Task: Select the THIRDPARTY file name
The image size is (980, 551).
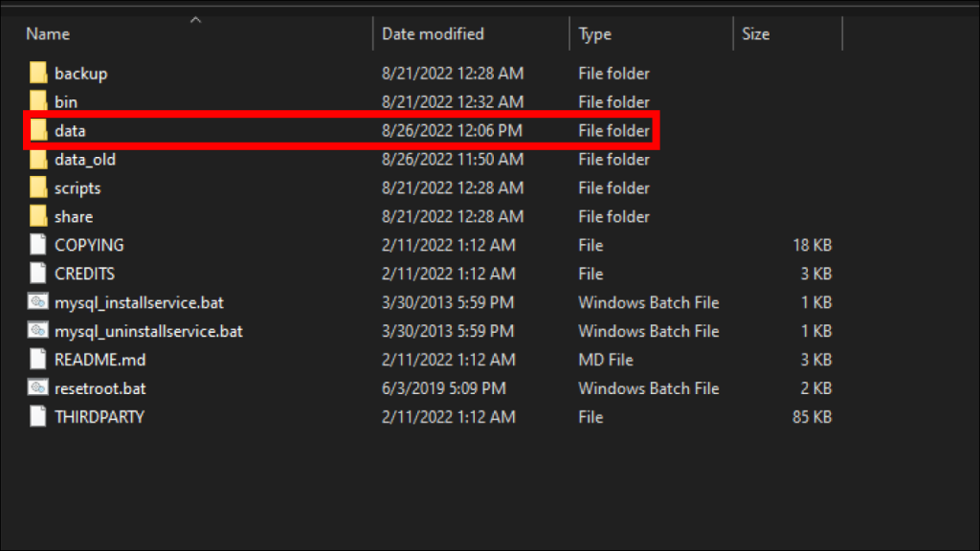Action: [100, 417]
